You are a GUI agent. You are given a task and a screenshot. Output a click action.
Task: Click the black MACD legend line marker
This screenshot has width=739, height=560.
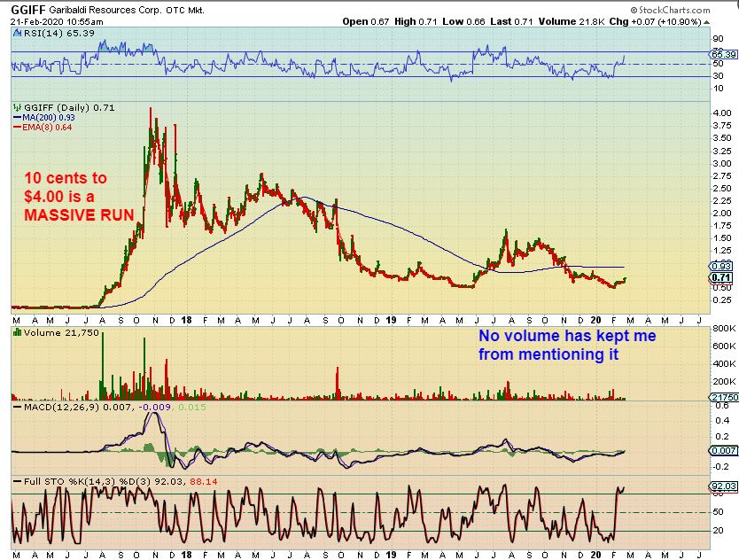coord(18,407)
